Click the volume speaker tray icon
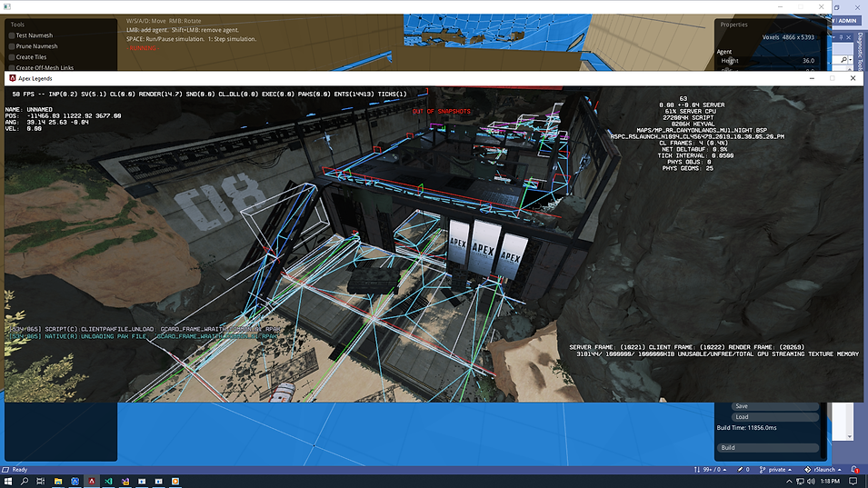868x488 pixels. click(811, 482)
